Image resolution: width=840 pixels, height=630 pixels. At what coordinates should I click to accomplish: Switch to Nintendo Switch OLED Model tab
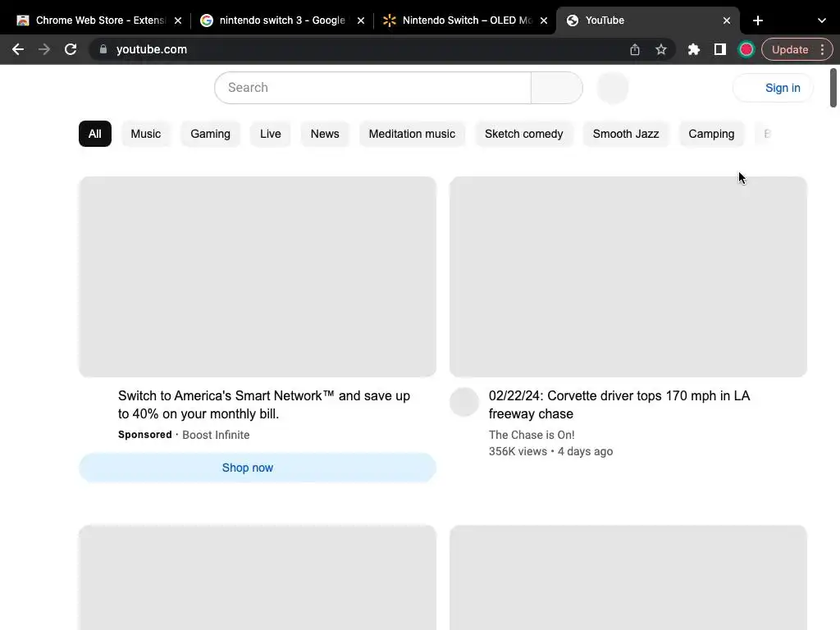click(466, 21)
